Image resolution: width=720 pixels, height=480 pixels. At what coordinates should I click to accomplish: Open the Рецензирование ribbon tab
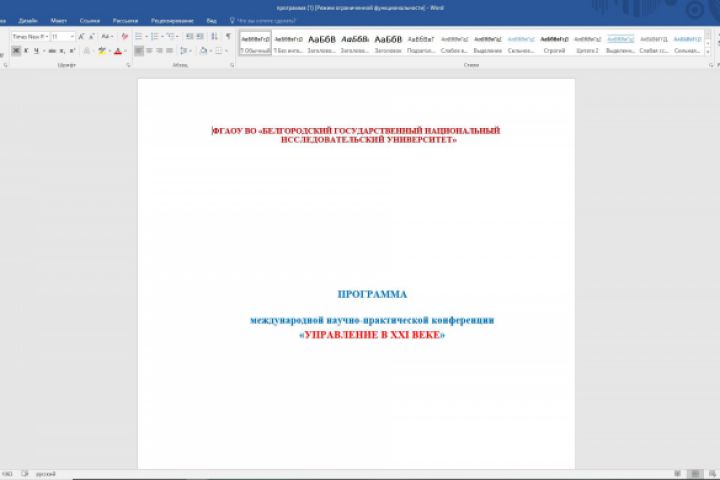pos(172,21)
